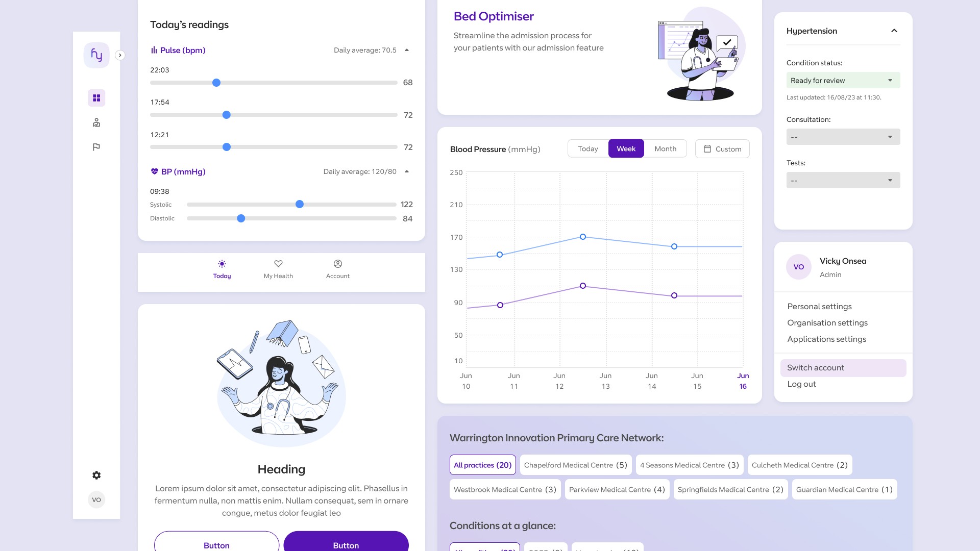This screenshot has height=551, width=980.
Task: Click the VO avatar at the bottom of the sidebar
Action: click(x=96, y=500)
